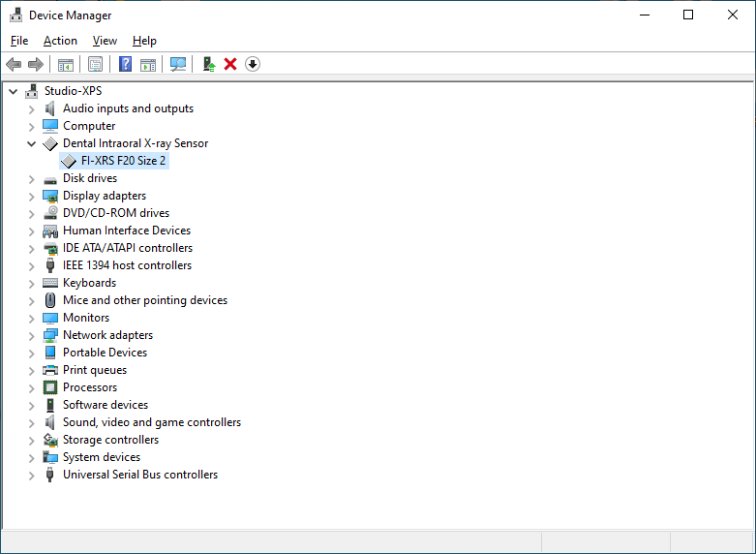Click Scan for hardware changes icon

(177, 64)
